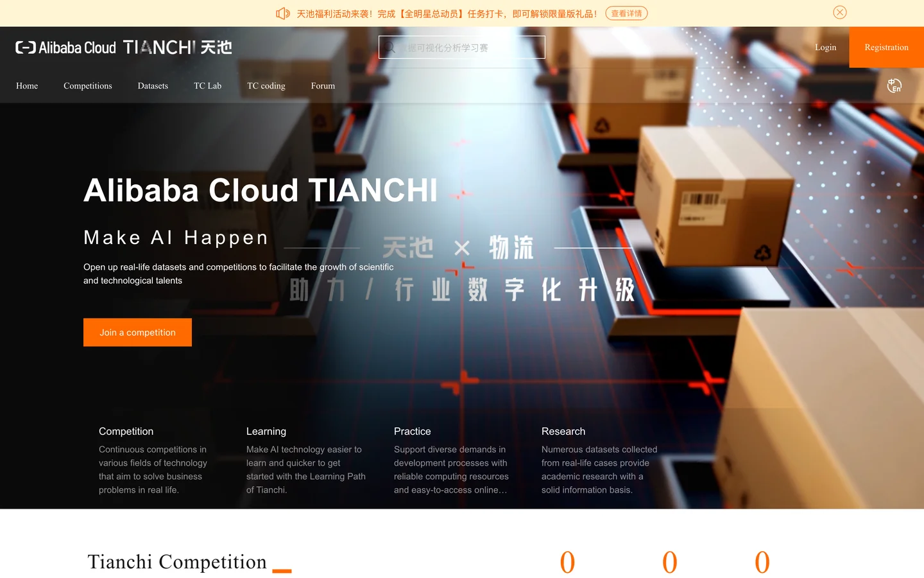The image size is (924, 578).
Task: Click the Make AI Happen tagline
Action: [176, 238]
